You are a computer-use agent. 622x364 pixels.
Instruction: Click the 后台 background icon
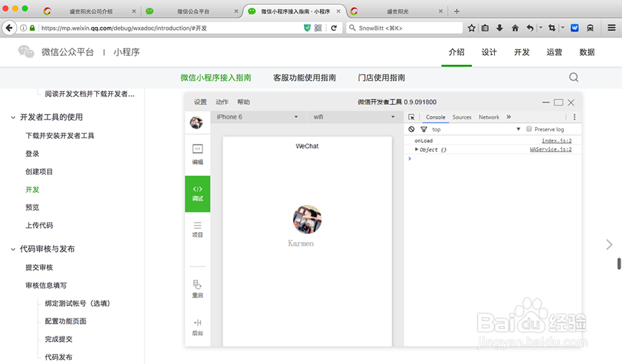click(x=198, y=327)
